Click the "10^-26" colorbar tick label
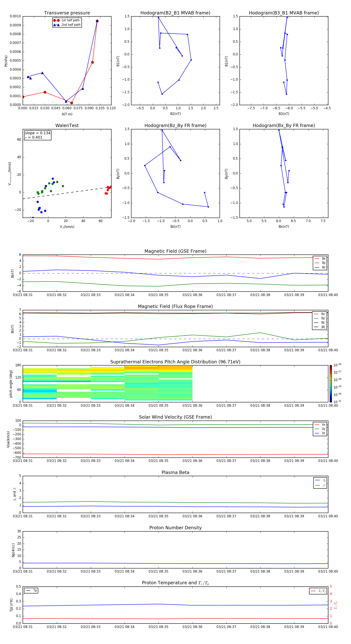Viewport: 351px width, 644px height. coord(338,365)
